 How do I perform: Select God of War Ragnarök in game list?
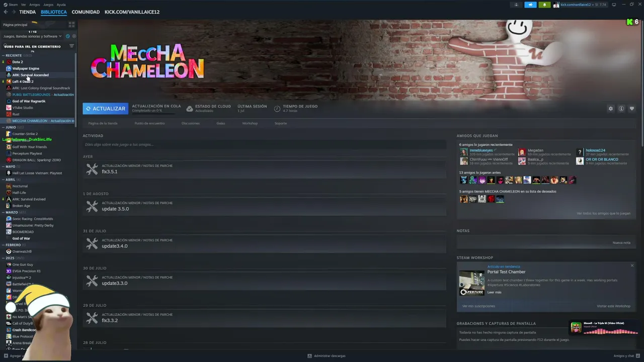pos(29,101)
